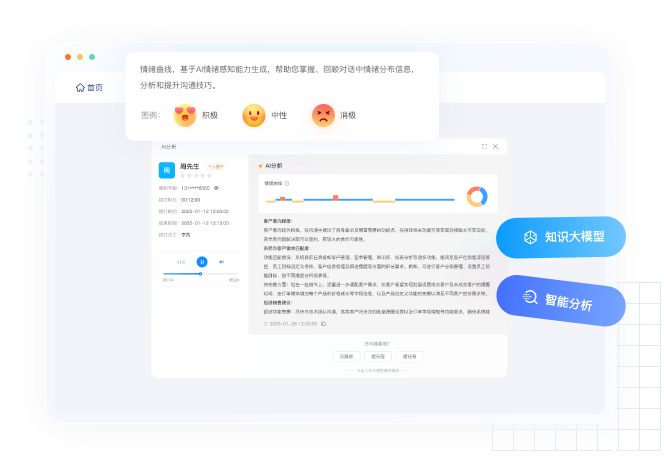
Task: Click the emotion distribution donut chart
Action: click(477, 196)
